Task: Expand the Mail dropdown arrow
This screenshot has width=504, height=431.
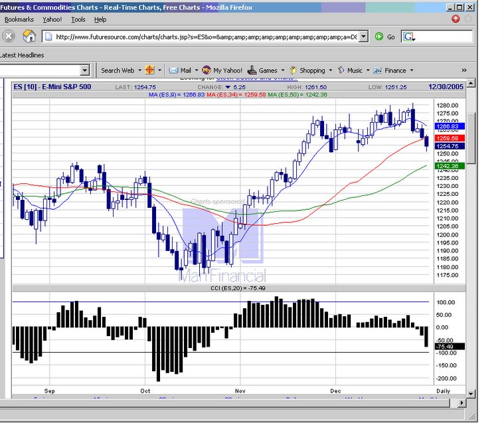Action: (x=197, y=70)
